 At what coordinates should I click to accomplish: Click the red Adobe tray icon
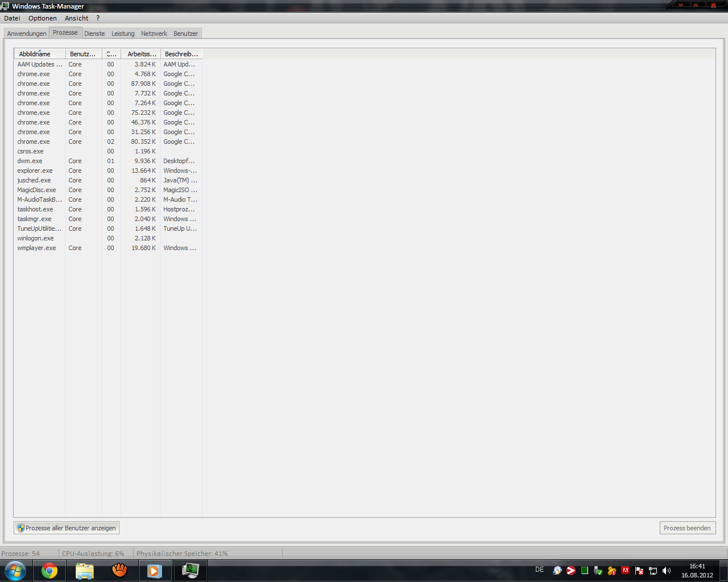[x=626, y=570]
